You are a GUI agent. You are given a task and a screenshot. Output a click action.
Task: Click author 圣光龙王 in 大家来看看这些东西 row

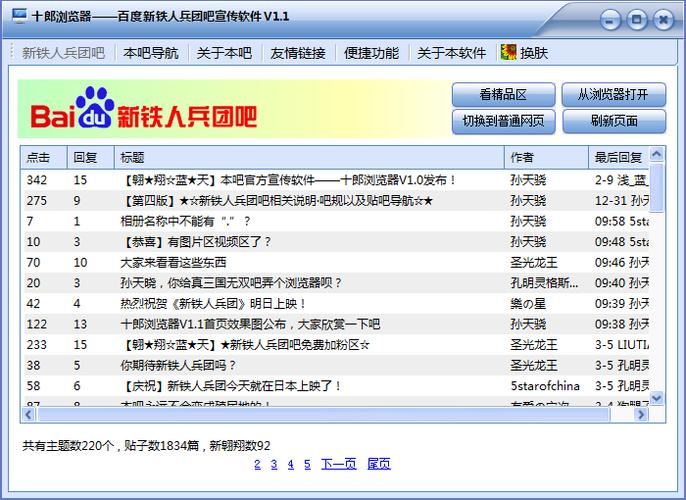tap(534, 262)
